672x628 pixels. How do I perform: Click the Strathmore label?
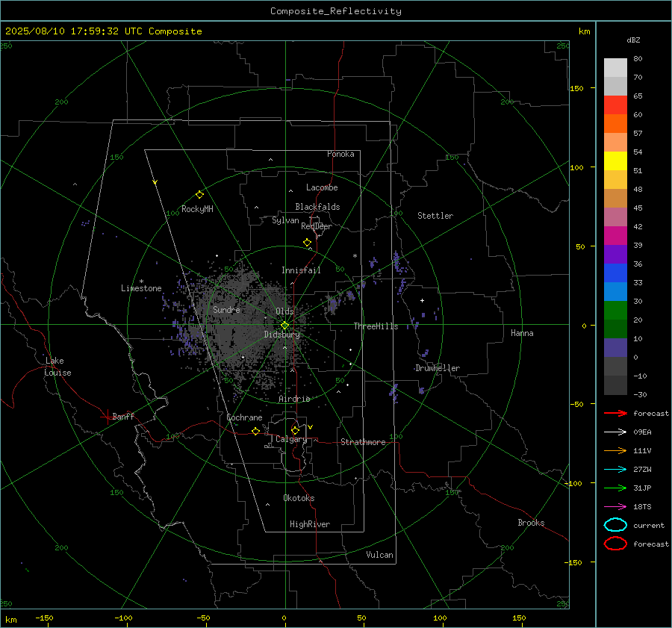(363, 442)
